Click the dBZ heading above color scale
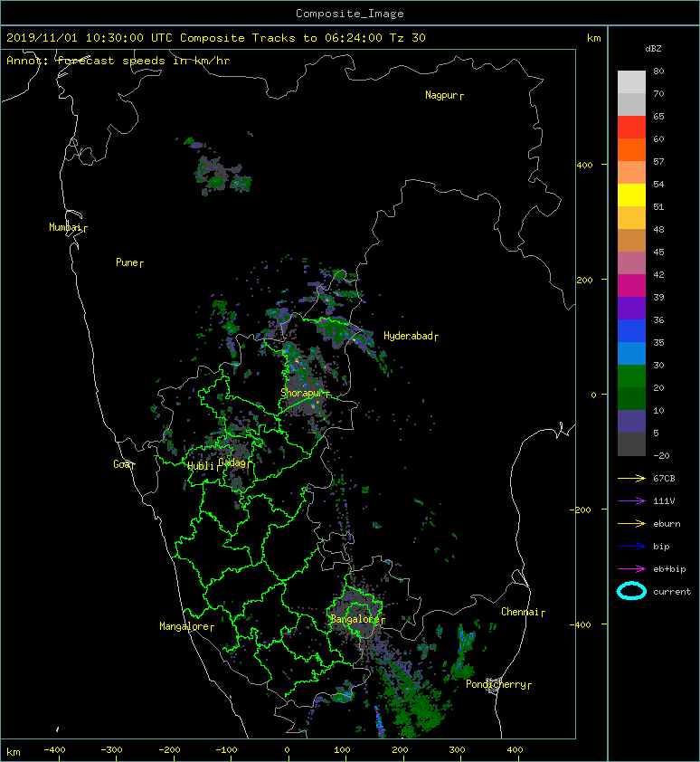The width and height of the screenshot is (700, 762). (653, 49)
